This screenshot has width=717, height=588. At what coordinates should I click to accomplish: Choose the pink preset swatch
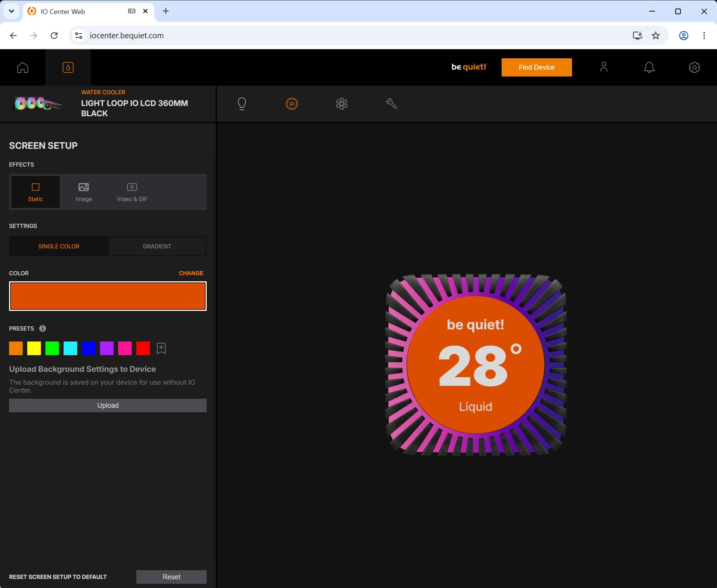(x=125, y=348)
